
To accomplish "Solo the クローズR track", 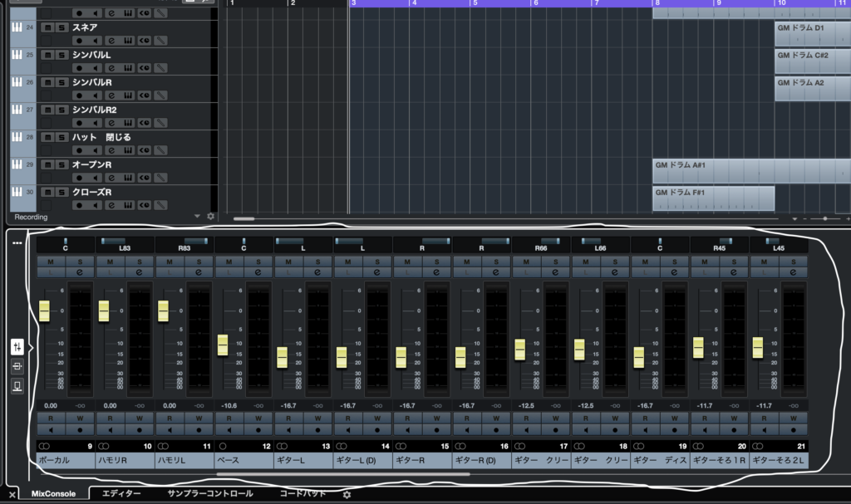I will tap(61, 192).
